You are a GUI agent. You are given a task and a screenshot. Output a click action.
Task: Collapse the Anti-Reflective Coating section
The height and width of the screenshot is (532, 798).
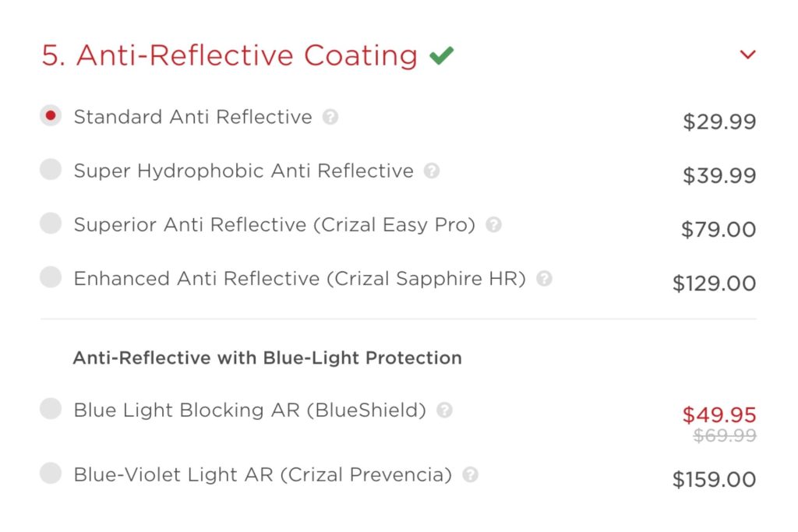[x=748, y=54]
